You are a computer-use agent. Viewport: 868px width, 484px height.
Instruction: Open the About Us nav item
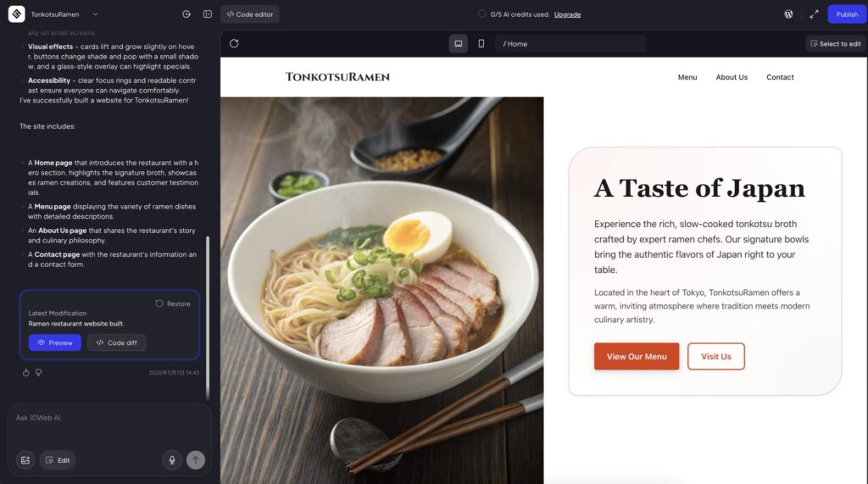point(732,77)
